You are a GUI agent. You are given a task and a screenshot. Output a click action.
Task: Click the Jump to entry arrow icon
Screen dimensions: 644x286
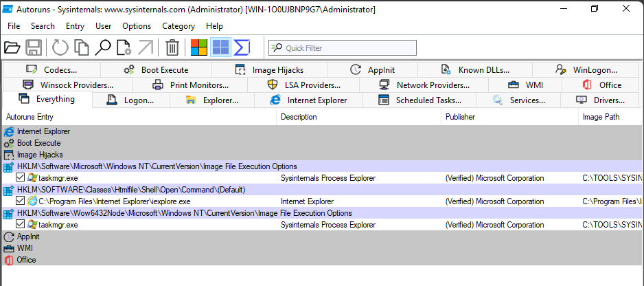click(x=146, y=47)
